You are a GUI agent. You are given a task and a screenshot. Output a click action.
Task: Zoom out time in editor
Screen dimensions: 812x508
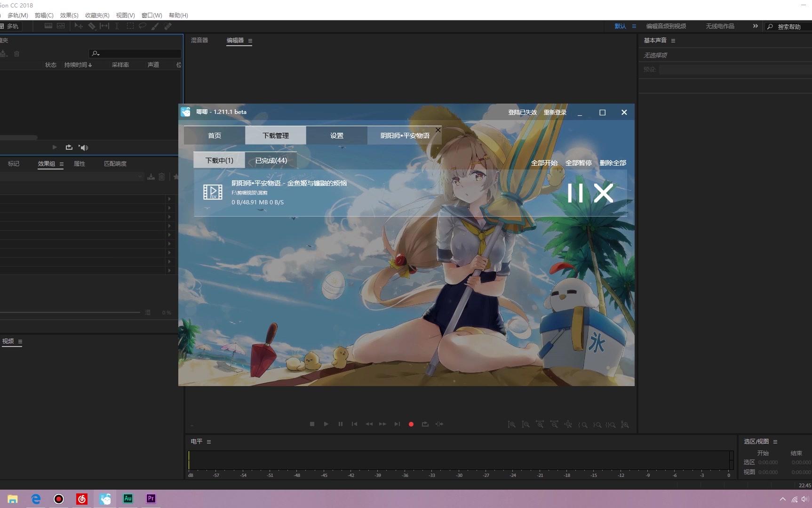554,425
